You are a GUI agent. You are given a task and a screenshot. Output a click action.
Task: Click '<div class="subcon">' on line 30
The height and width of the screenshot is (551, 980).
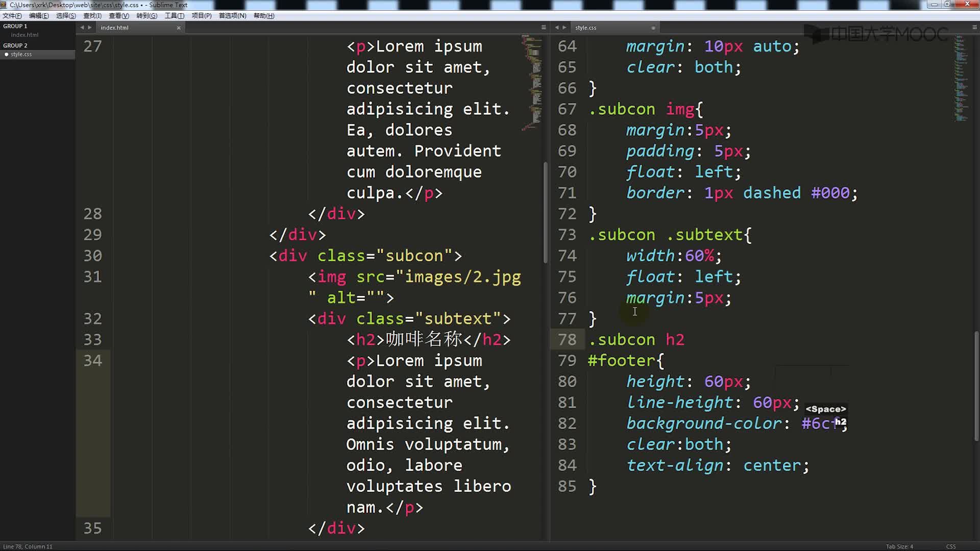coord(365,256)
